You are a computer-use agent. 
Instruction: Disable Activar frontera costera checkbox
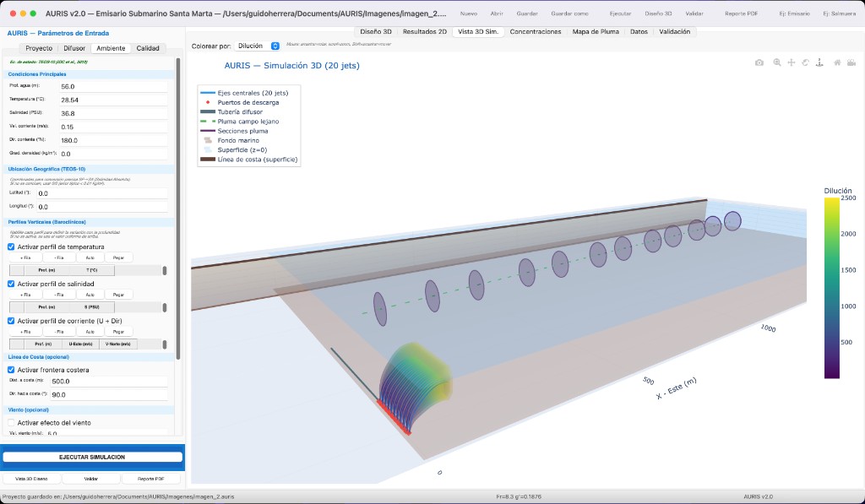pyautogui.click(x=11, y=370)
